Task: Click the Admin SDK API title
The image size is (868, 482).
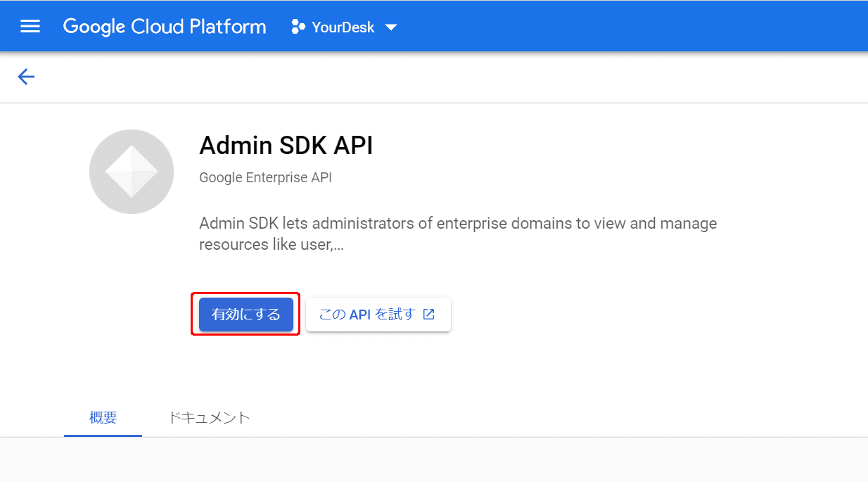Action: [286, 146]
